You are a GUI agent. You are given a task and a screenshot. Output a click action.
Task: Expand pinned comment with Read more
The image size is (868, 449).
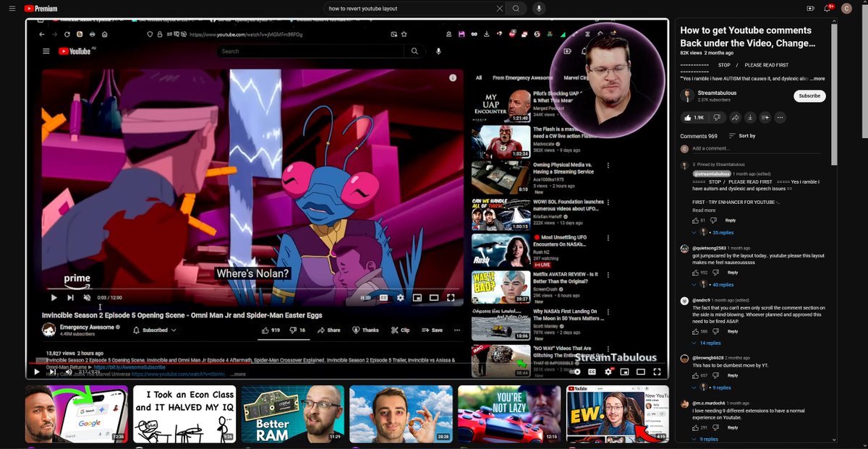[704, 210]
